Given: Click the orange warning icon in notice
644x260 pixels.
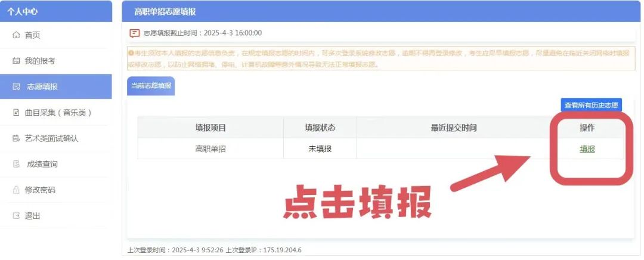Looking at the screenshot, I should click(131, 53).
